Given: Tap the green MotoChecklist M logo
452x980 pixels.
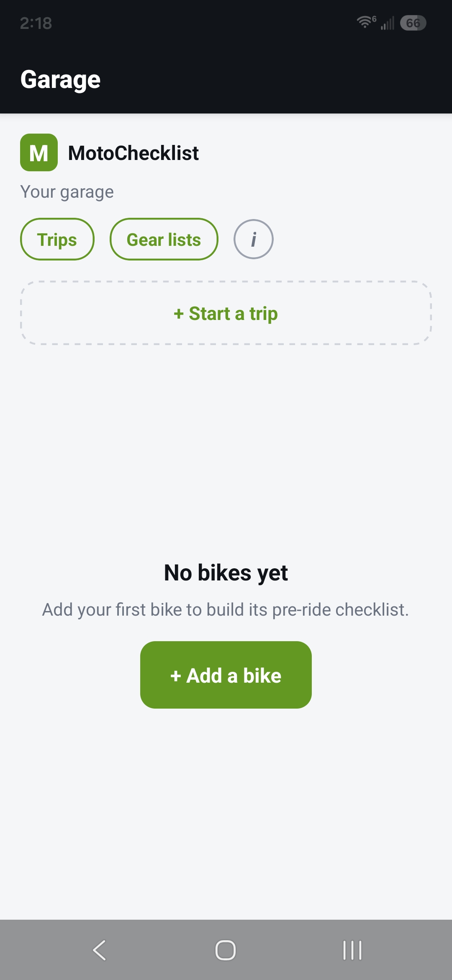Looking at the screenshot, I should pyautogui.click(x=39, y=152).
